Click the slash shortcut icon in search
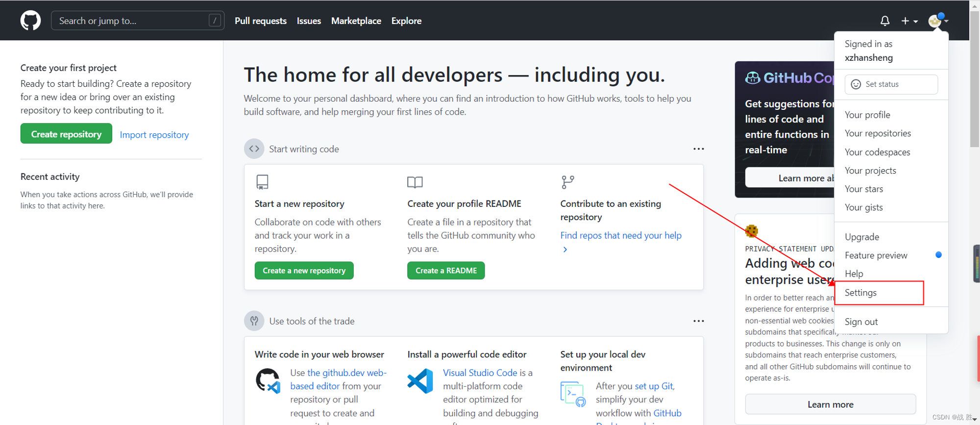 tap(214, 21)
